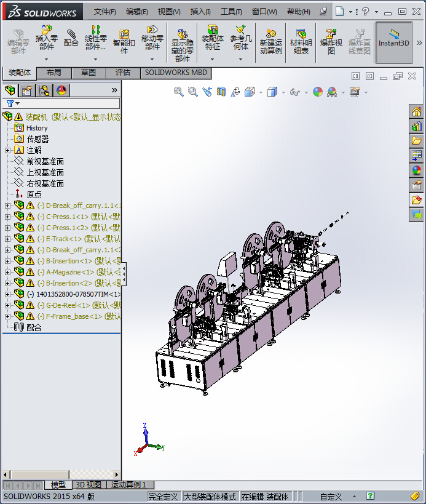Open the 工具(T) Tools menu
Screen dimensions: 426x504
tap(231, 12)
